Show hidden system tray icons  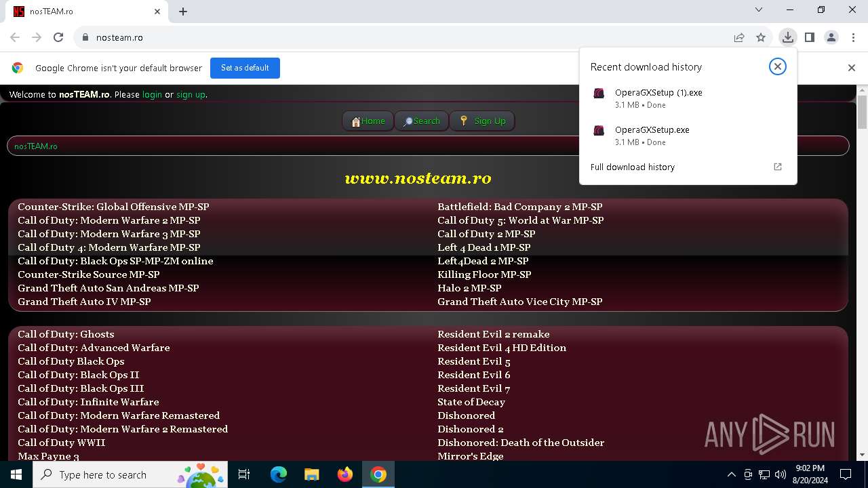click(x=731, y=474)
